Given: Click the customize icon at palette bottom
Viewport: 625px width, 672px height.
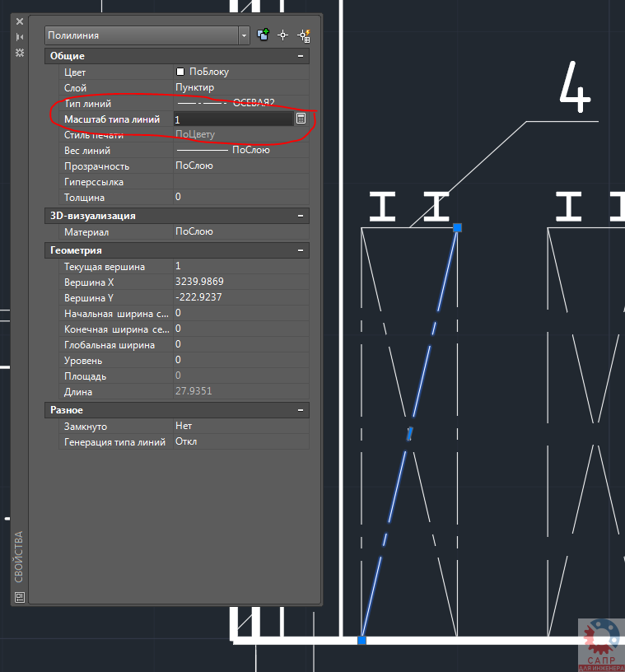Looking at the screenshot, I should tap(20, 597).
